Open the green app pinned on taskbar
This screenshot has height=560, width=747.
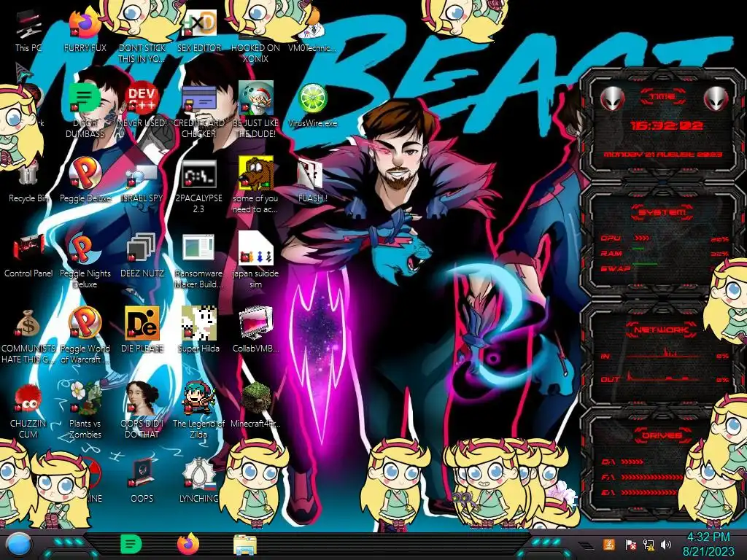[131, 544]
